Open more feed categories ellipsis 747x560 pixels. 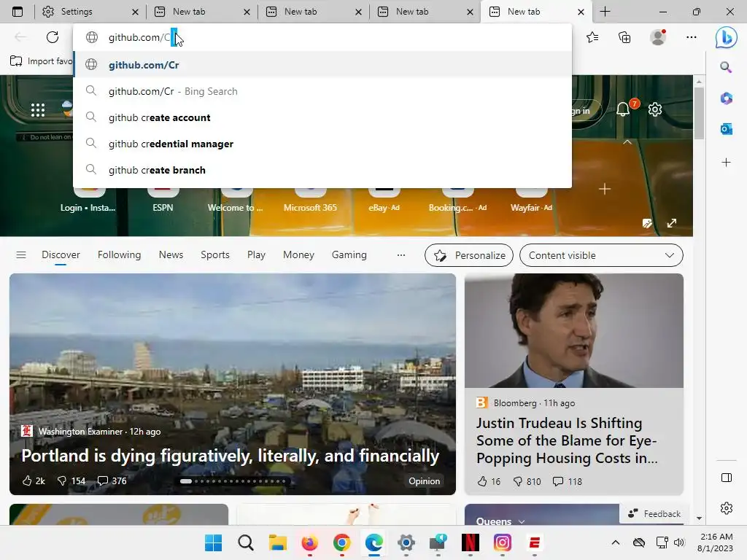tap(401, 255)
